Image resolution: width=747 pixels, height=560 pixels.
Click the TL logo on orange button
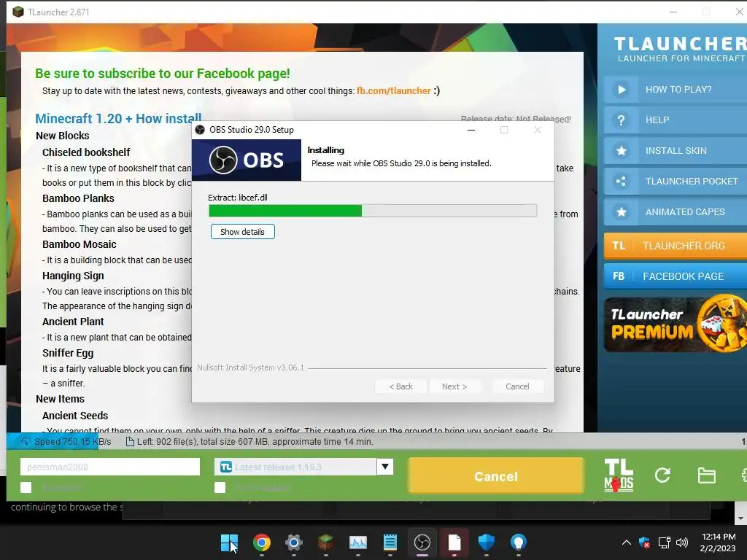(619, 246)
